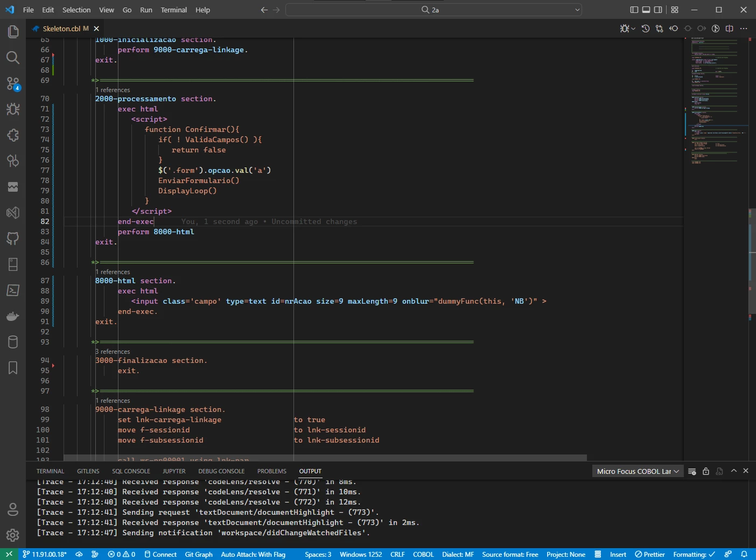Click branch 11.91.00.18* in status bar

point(45,554)
